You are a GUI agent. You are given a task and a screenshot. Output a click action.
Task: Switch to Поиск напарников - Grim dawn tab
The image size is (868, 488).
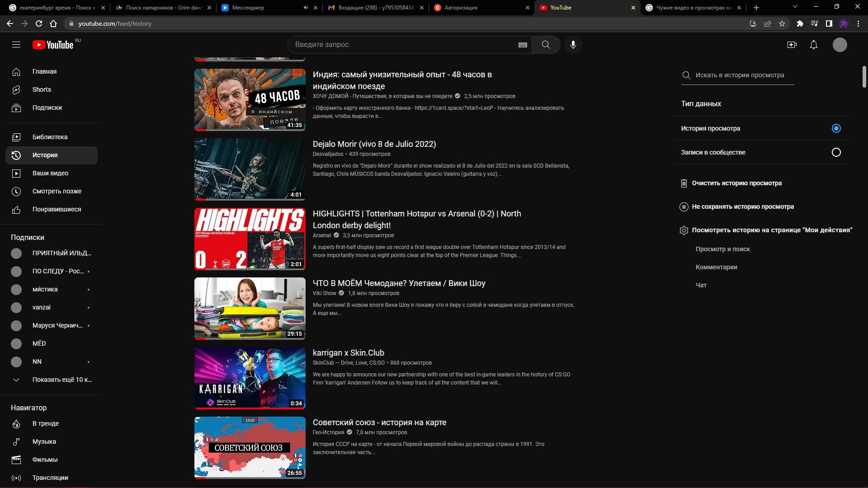click(x=163, y=8)
